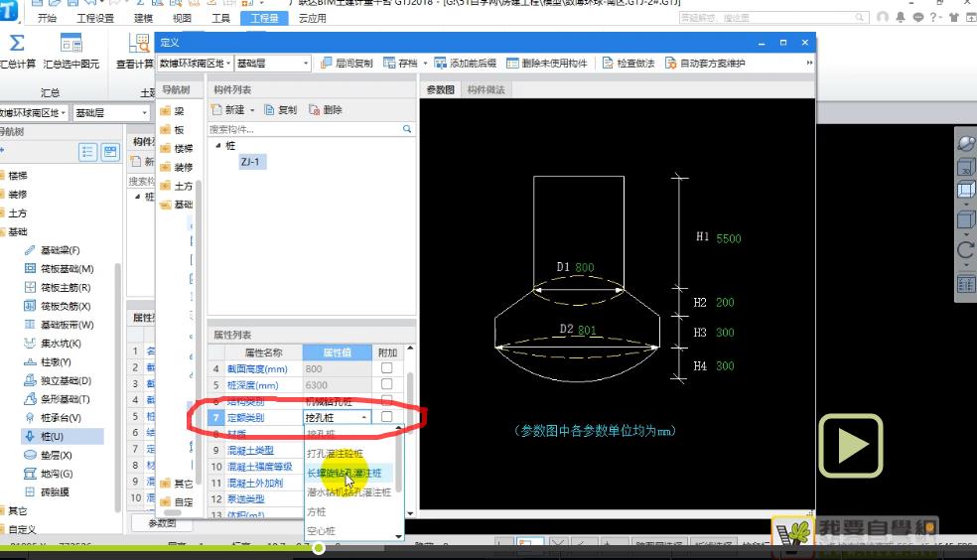Expand the 存档 dropdown arrow
The height and width of the screenshot is (560, 977).
pos(425,63)
